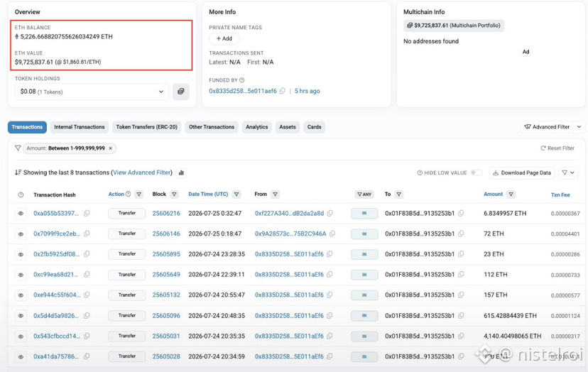588x372 pixels.
Task: Open block 25606216
Action: point(166,213)
